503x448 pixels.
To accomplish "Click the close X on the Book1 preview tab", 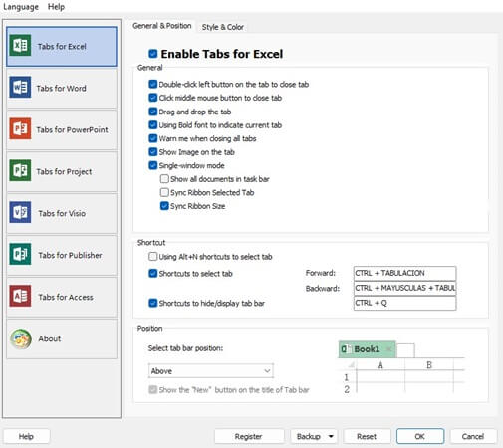I will coord(389,349).
